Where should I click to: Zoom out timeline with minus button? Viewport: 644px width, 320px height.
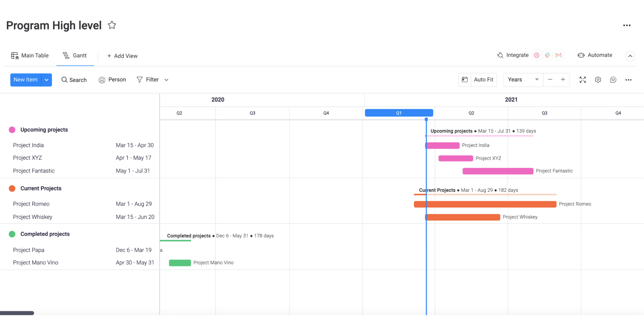coord(550,80)
